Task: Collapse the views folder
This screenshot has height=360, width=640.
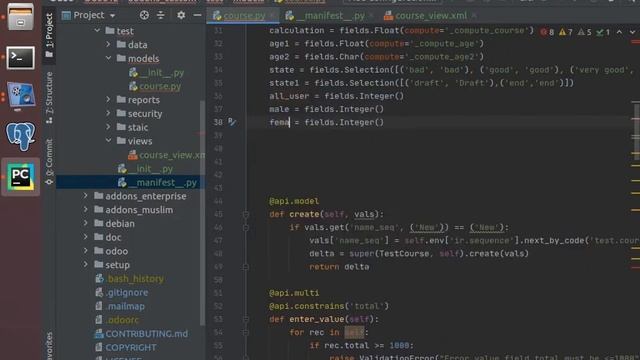Action: pos(109,140)
